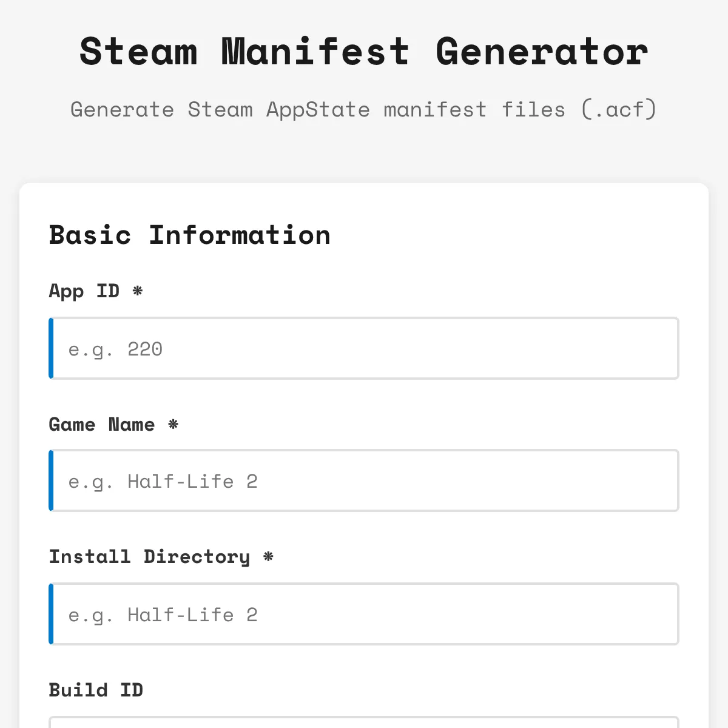Click the blue accent bar on Install Directory field
Image resolution: width=728 pixels, height=728 pixels.
pos(51,614)
